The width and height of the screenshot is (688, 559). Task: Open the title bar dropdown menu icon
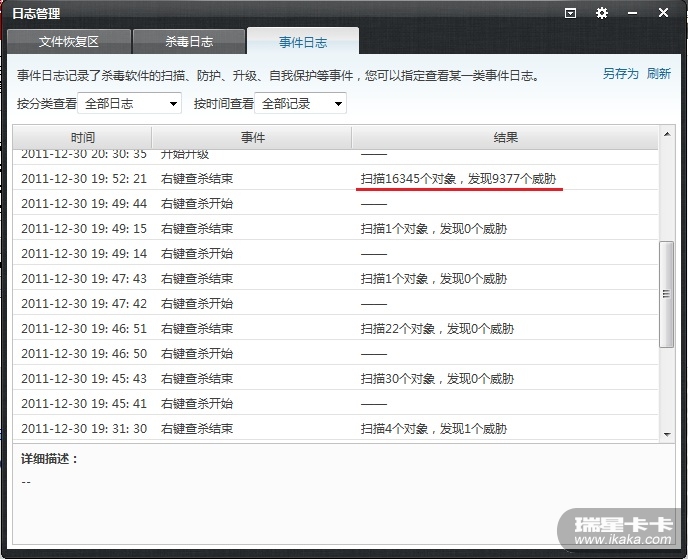[570, 13]
